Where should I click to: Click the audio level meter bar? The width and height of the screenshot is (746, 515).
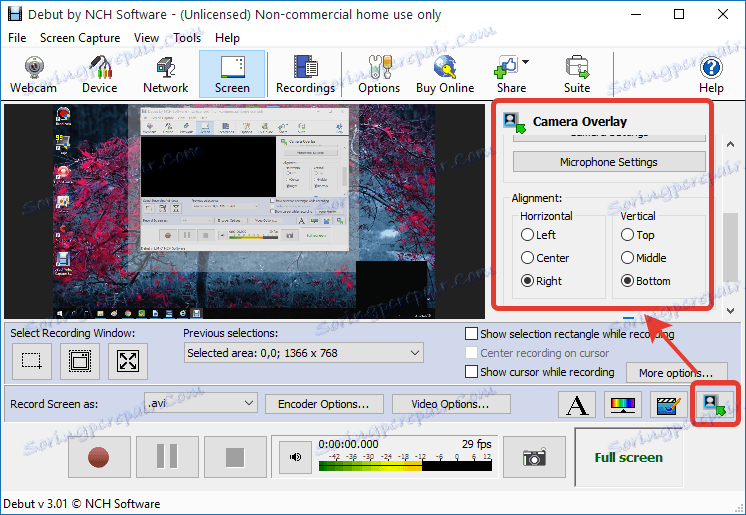coord(405,466)
